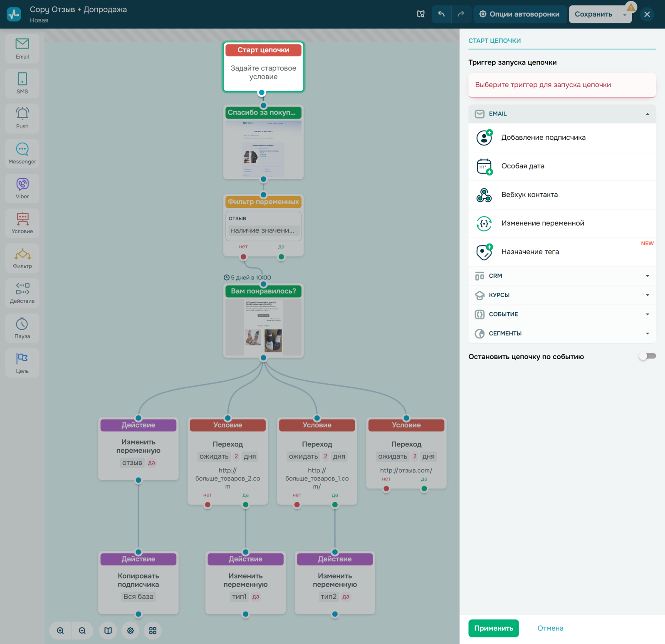This screenshot has width=665, height=644.
Task: Add a Действие action block
Action: (x=22, y=293)
